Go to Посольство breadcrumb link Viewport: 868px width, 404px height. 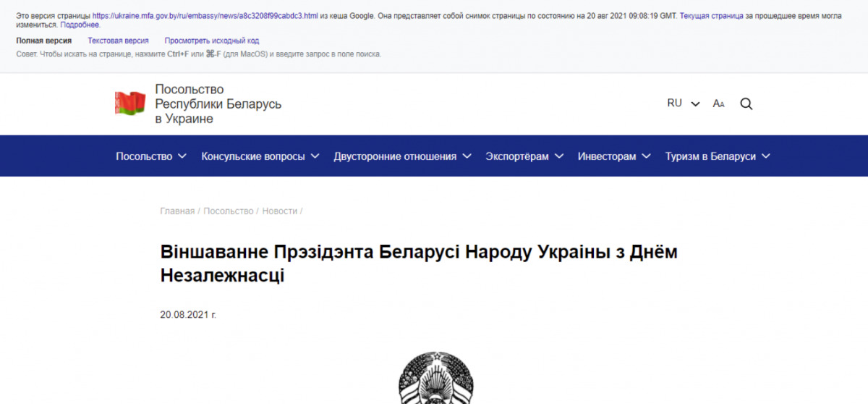(x=228, y=211)
